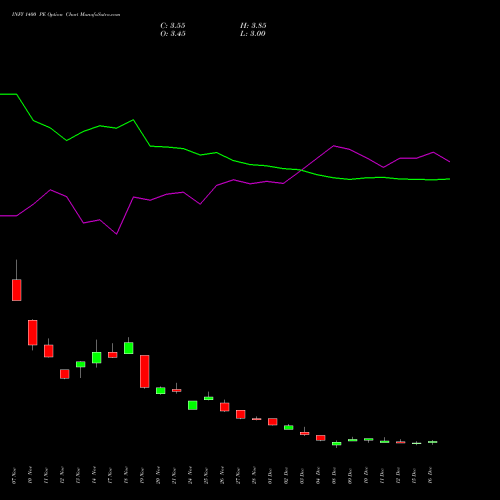Click the 07 Nov date label
Image resolution: width=500 pixels, height=500 pixels.
14,476
